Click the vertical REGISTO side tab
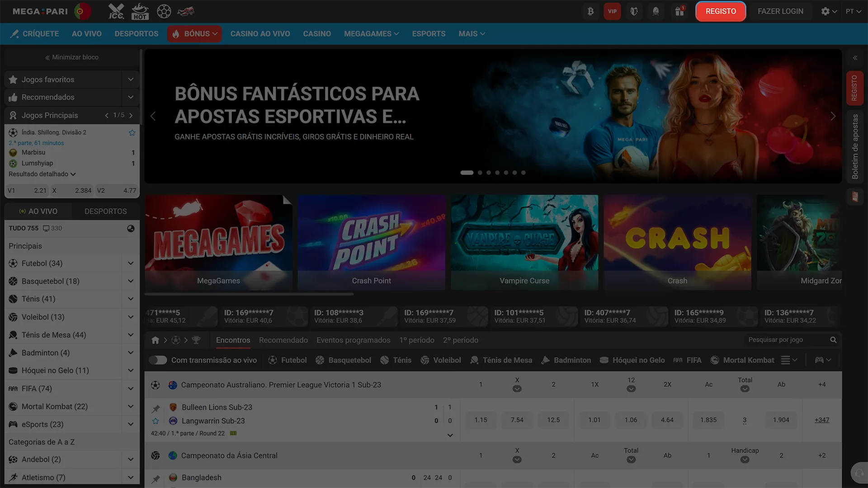868x488 pixels. click(x=855, y=88)
